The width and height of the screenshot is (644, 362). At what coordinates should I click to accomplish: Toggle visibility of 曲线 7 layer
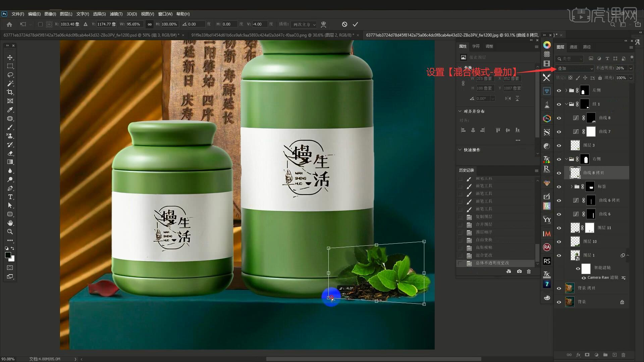(559, 132)
